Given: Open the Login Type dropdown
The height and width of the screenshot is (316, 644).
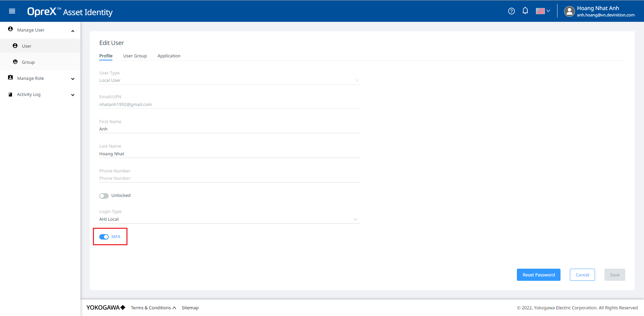Looking at the screenshot, I should (x=230, y=219).
